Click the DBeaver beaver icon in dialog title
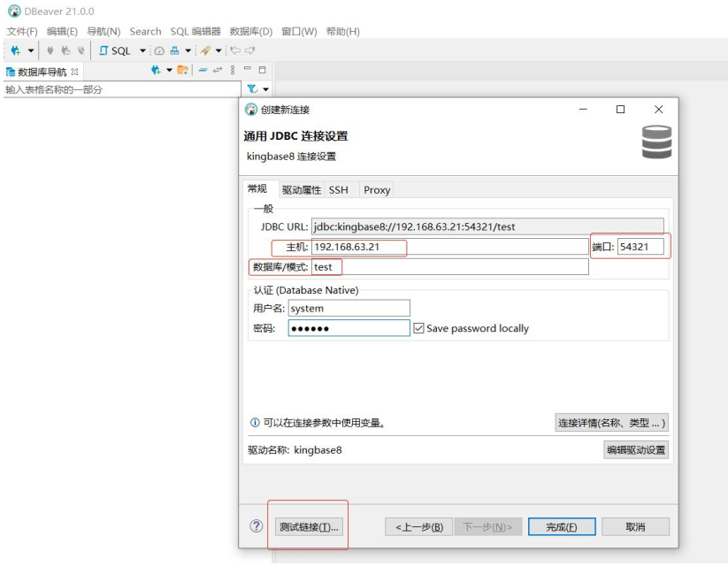 [250, 110]
